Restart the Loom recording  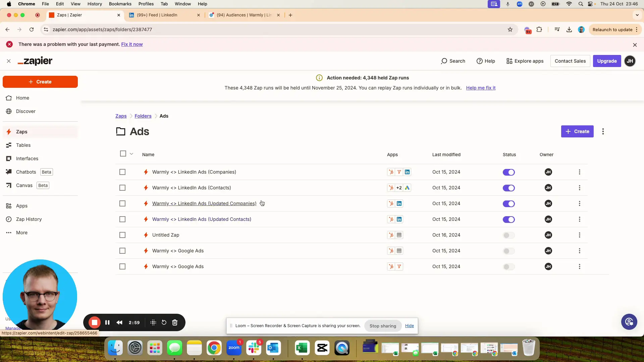pyautogui.click(x=164, y=322)
